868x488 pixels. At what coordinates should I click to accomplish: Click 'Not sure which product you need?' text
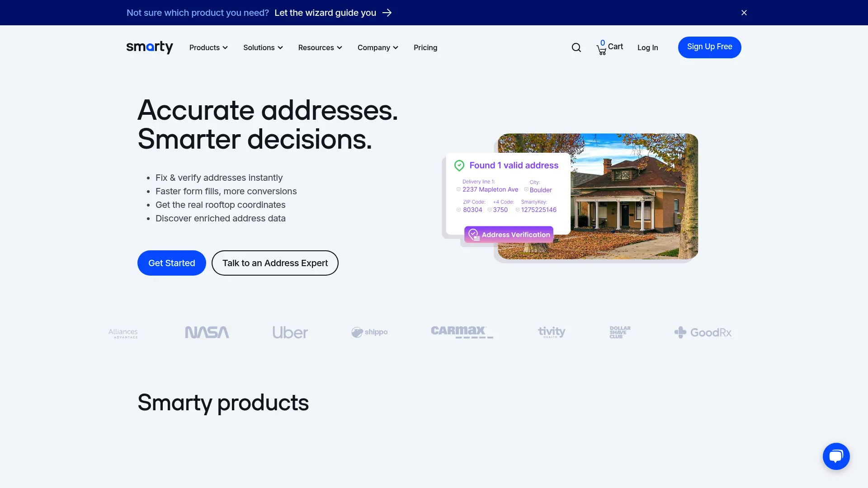click(x=198, y=13)
